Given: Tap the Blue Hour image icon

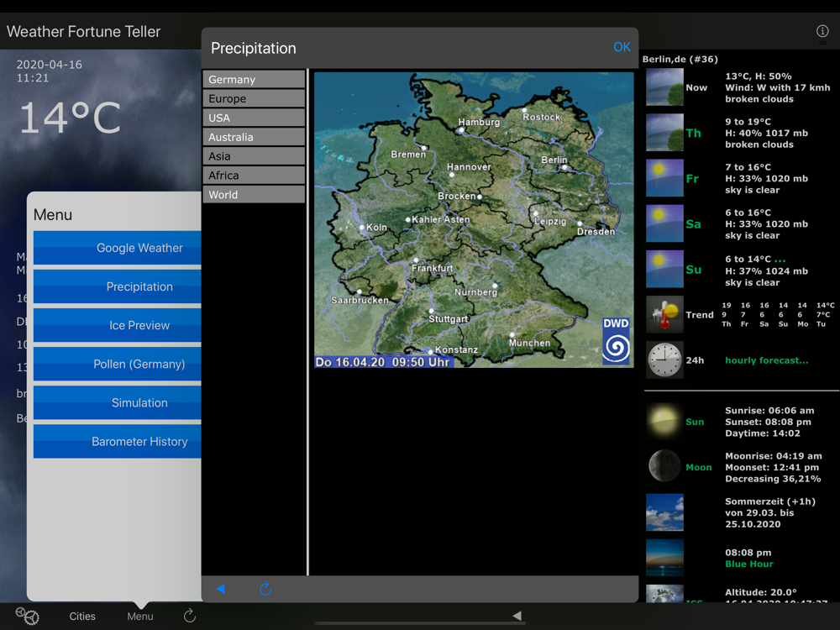Looking at the screenshot, I should 664,559.
